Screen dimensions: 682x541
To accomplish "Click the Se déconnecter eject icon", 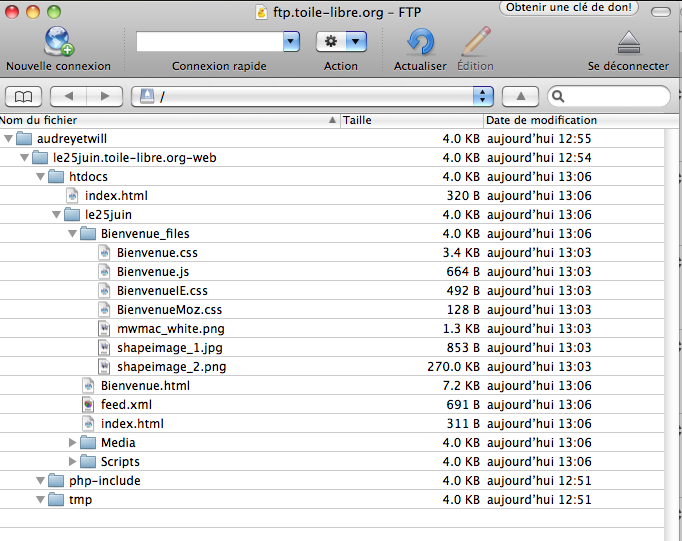I will click(628, 42).
